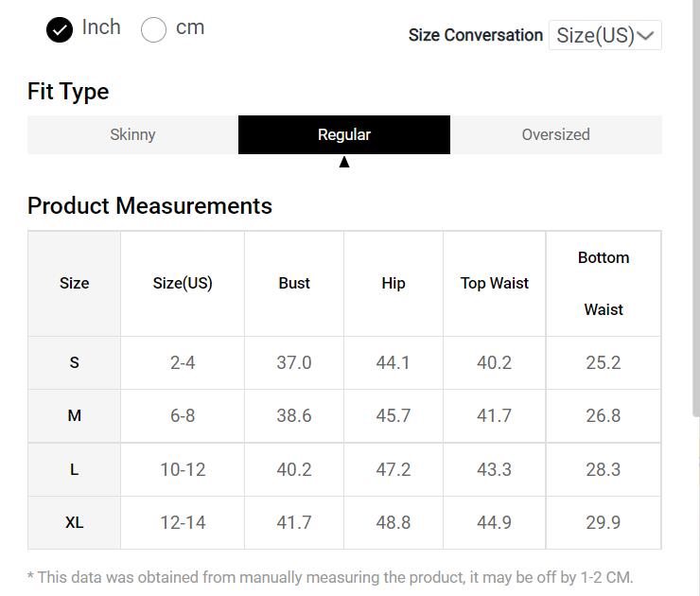Select the Inch unit radio button
Viewport: 700px width, 596px height.
point(60,30)
